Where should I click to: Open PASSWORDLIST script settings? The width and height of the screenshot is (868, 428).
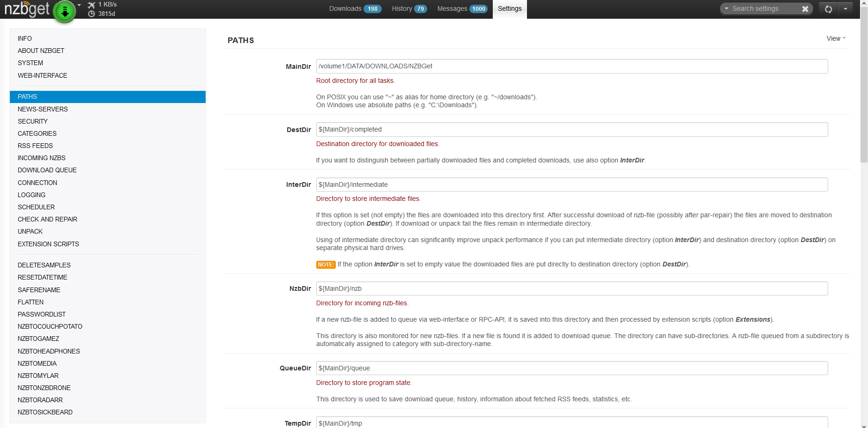[x=108, y=314]
